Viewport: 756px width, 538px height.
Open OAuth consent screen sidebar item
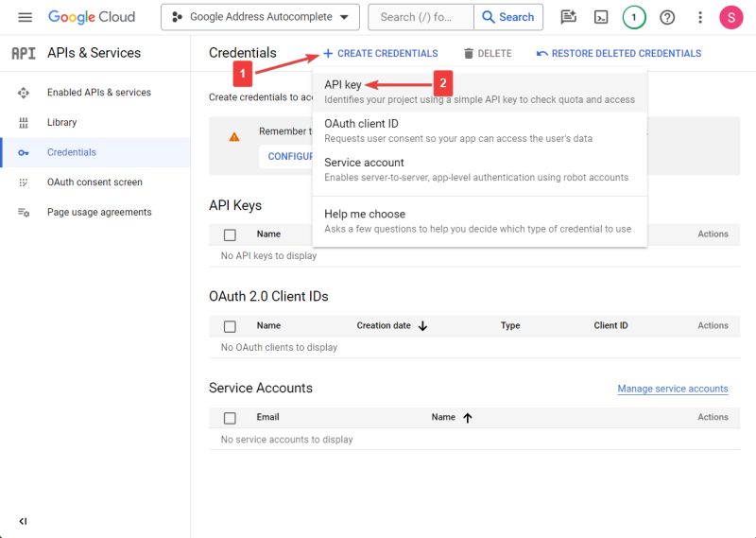pyautogui.click(x=95, y=182)
